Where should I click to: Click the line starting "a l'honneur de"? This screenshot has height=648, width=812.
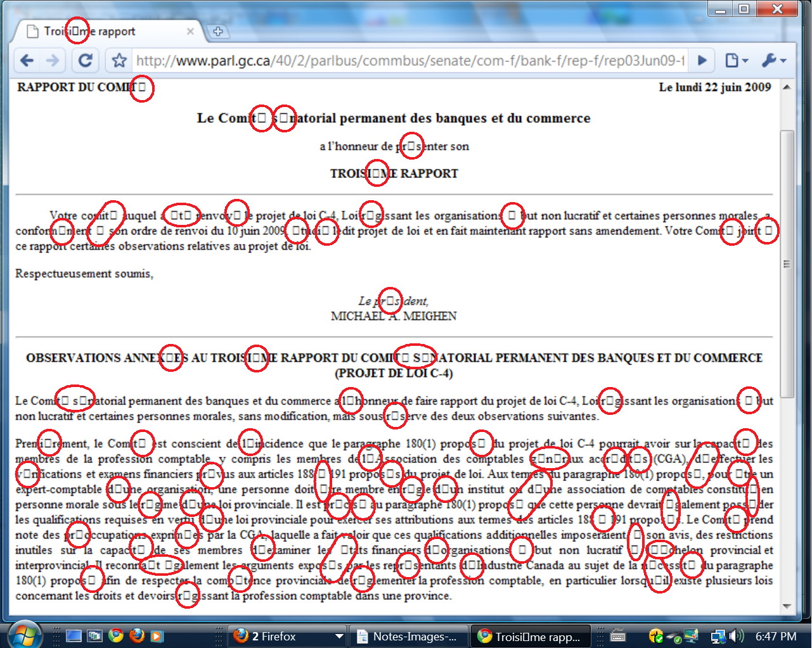tap(394, 146)
